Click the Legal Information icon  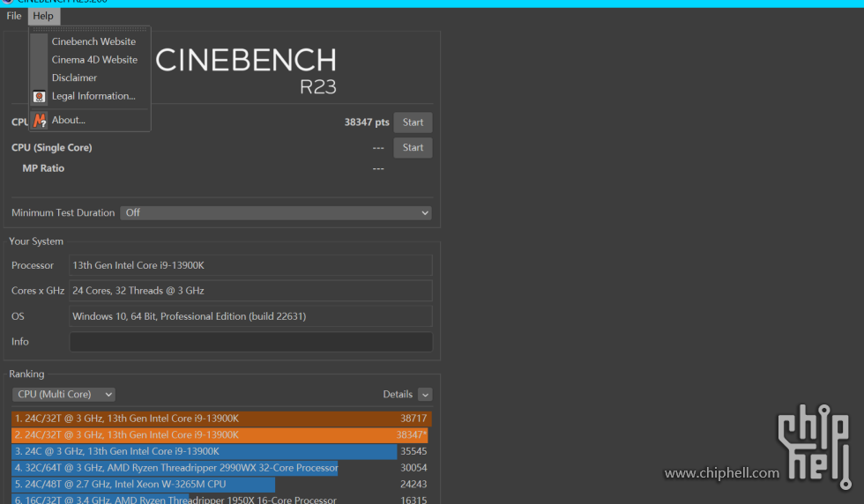click(39, 96)
